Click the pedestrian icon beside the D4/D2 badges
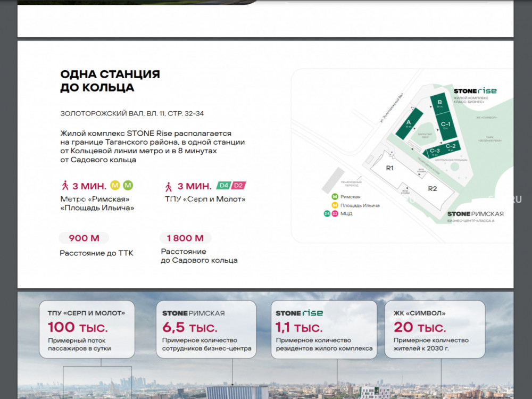 [x=169, y=186]
